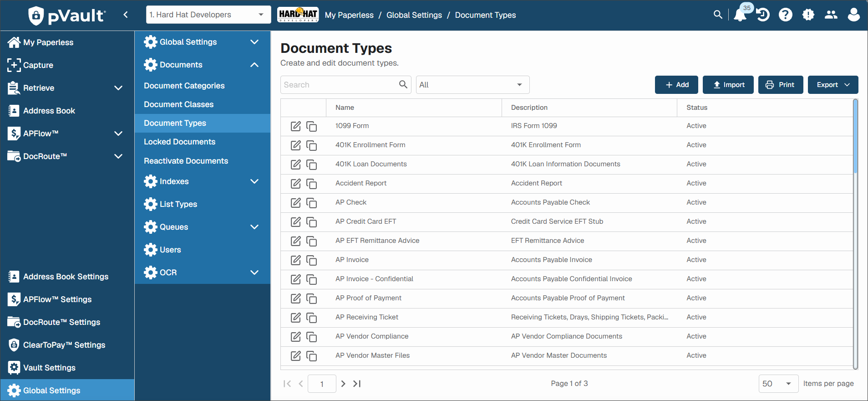Image resolution: width=868 pixels, height=401 pixels.
Task: Click the search magnifier icon in header
Action: [718, 15]
